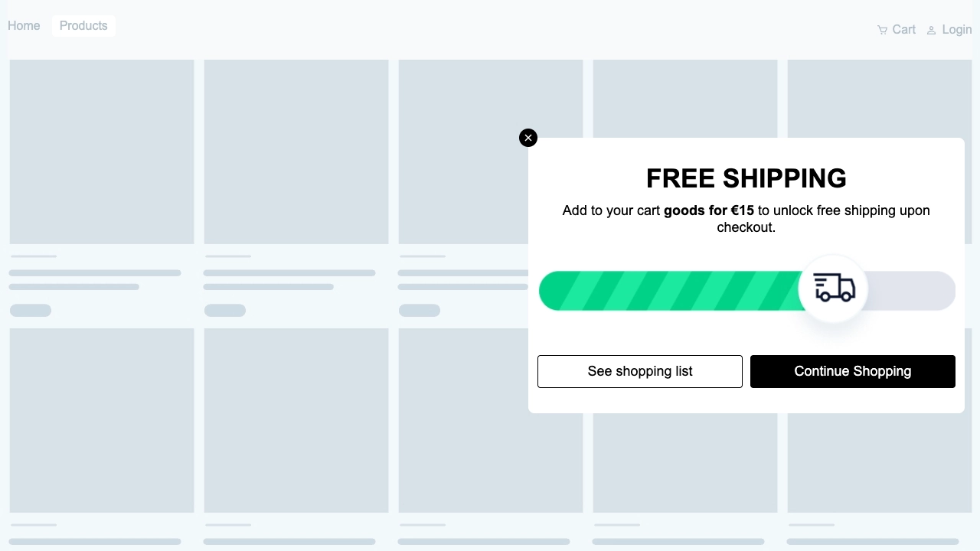980x551 pixels.
Task: Click the delivery truck icon
Action: pos(833,289)
